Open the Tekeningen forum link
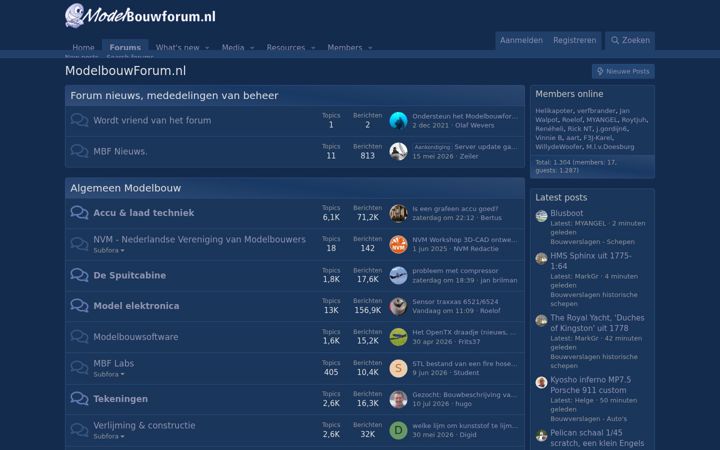The height and width of the screenshot is (450, 720). coord(120,399)
